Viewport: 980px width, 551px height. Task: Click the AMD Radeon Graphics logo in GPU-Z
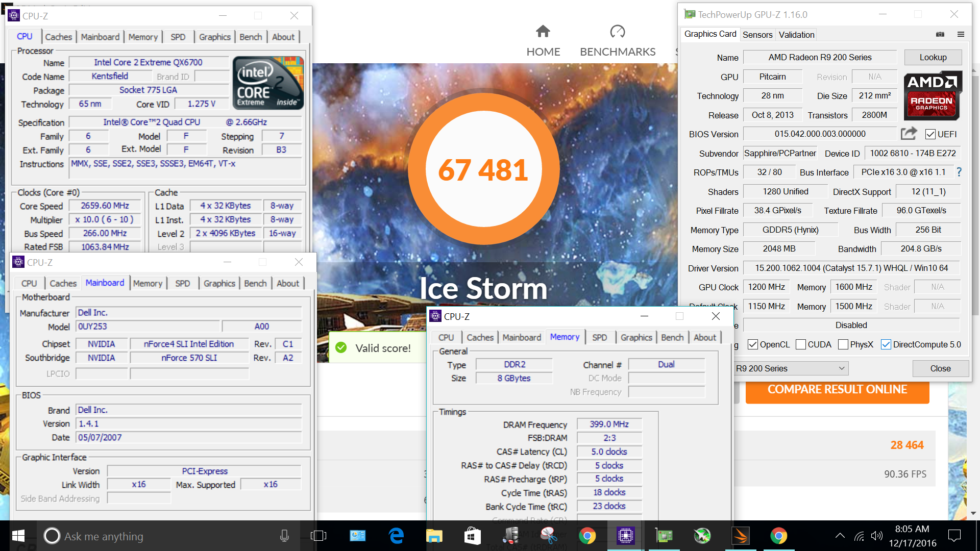(x=933, y=95)
